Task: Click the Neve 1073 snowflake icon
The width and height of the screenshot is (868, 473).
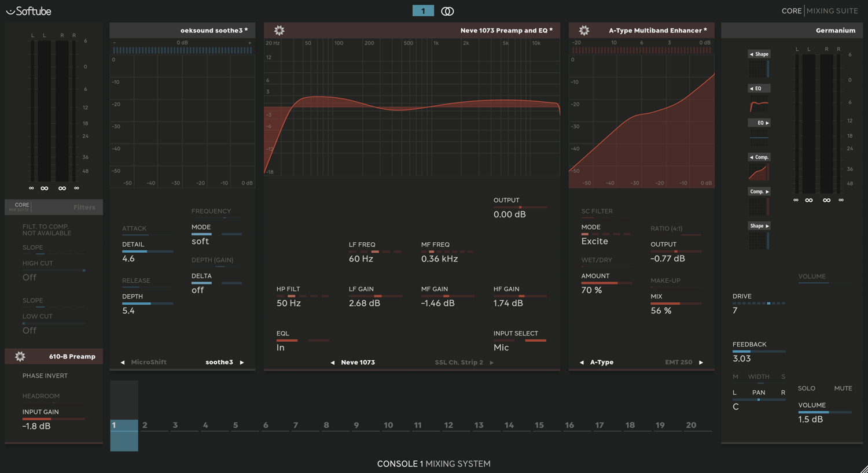Action: (279, 30)
